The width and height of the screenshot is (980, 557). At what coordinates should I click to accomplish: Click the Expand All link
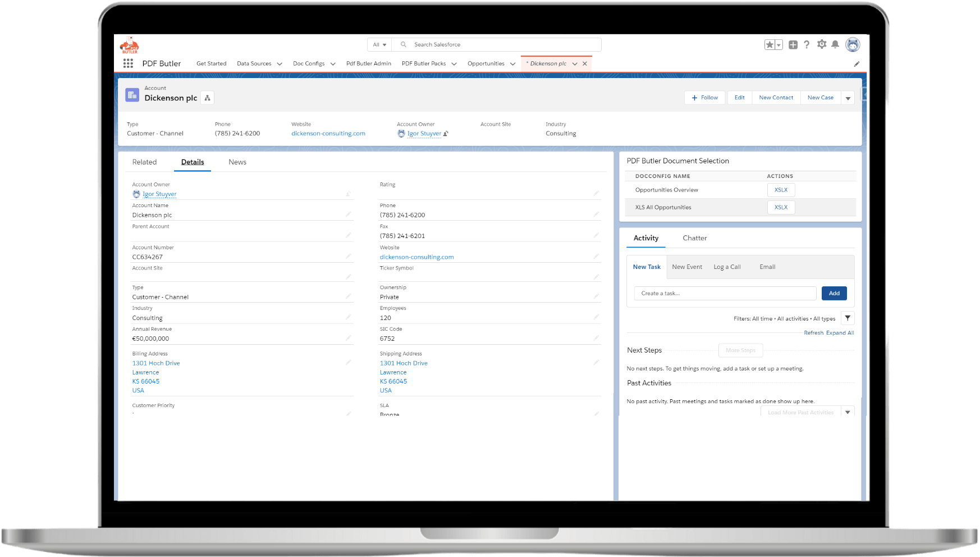point(840,333)
